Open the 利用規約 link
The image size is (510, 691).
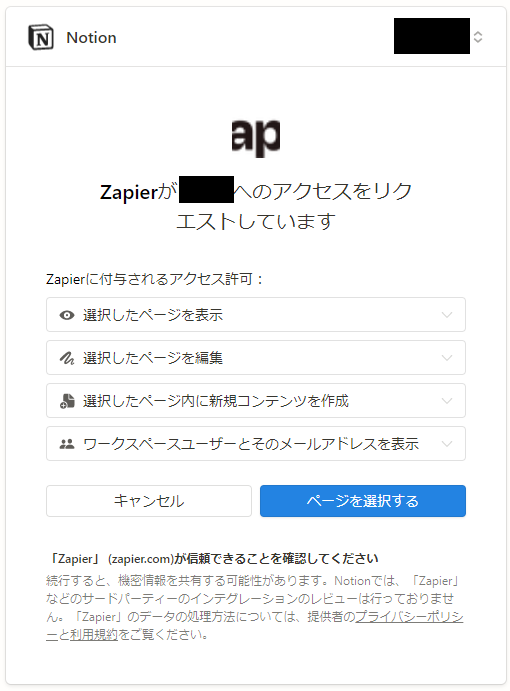[x=93, y=635]
